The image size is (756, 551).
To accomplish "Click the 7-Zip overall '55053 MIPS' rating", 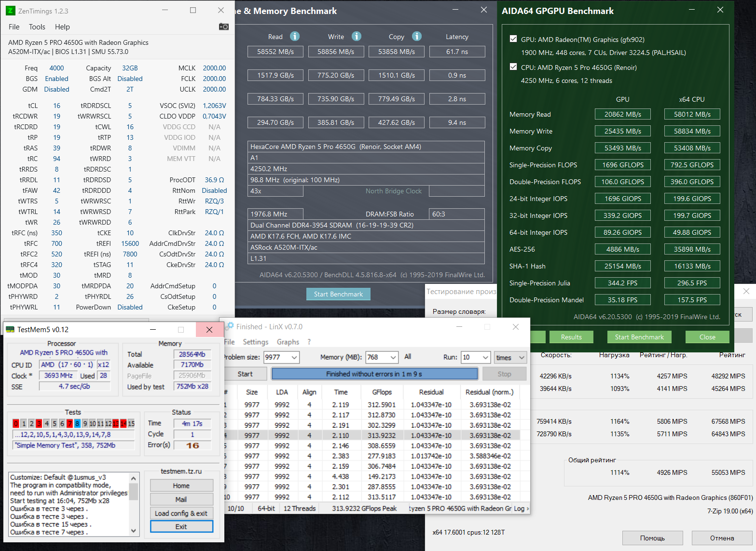I will click(x=728, y=472).
